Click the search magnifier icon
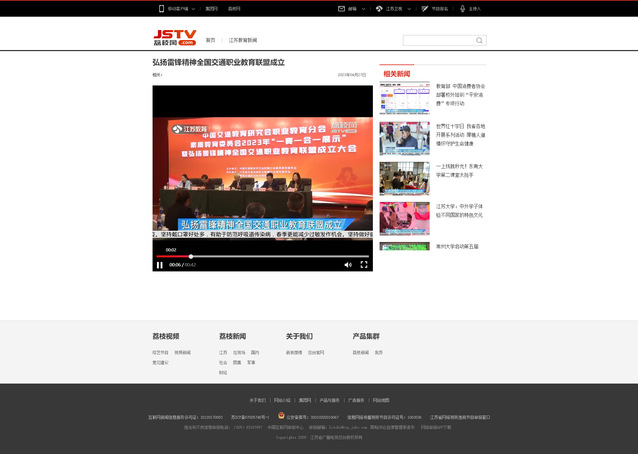The height and width of the screenshot is (454, 638). [480, 41]
